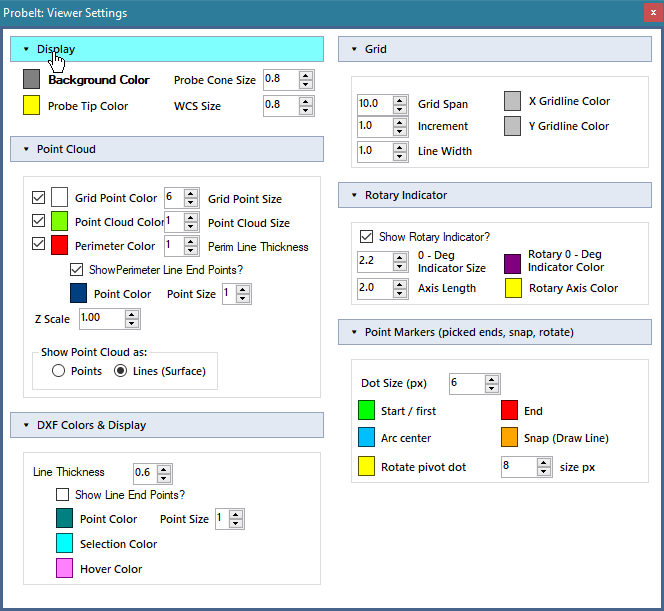Collapse the Grid section header
Screen dimensions: 664x611
point(495,49)
